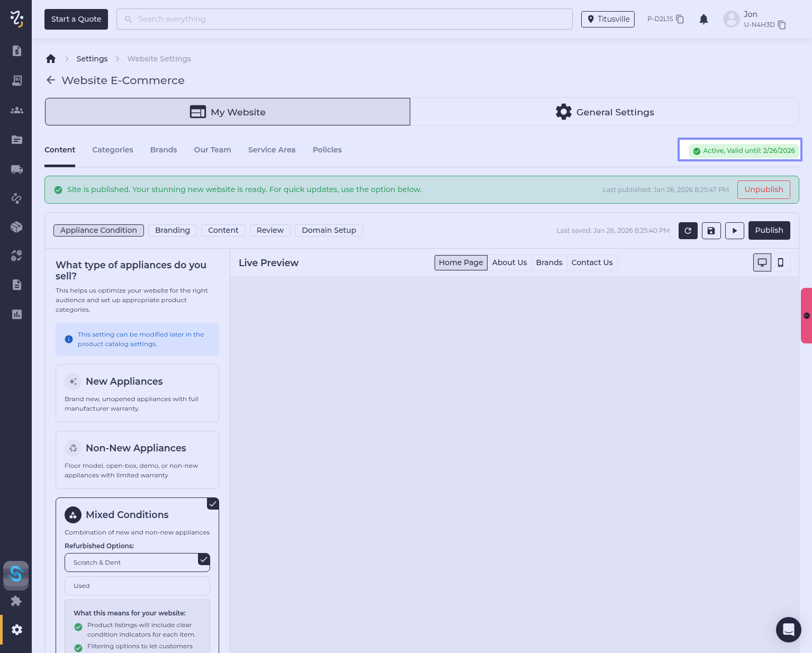This screenshot has width=812, height=653.
Task: Click the notification bell icon
Action: pos(703,20)
